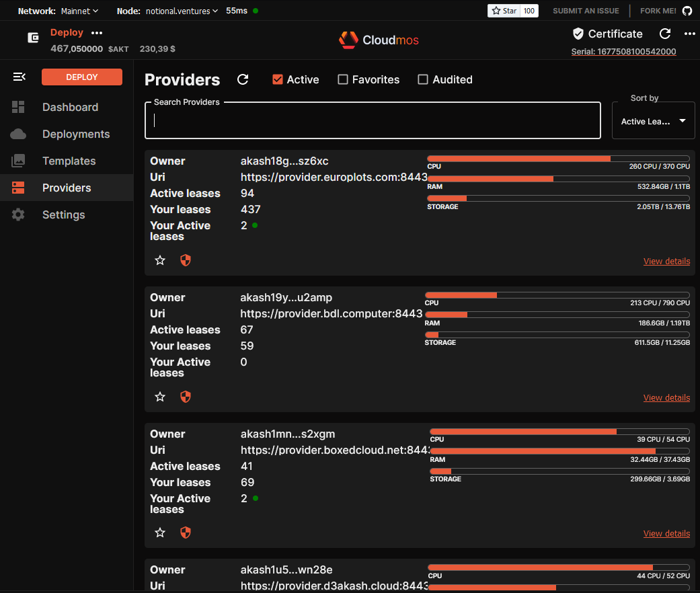Click audited shield icon on bdl.computer provider
Image resolution: width=700 pixels, height=593 pixels.
(186, 397)
